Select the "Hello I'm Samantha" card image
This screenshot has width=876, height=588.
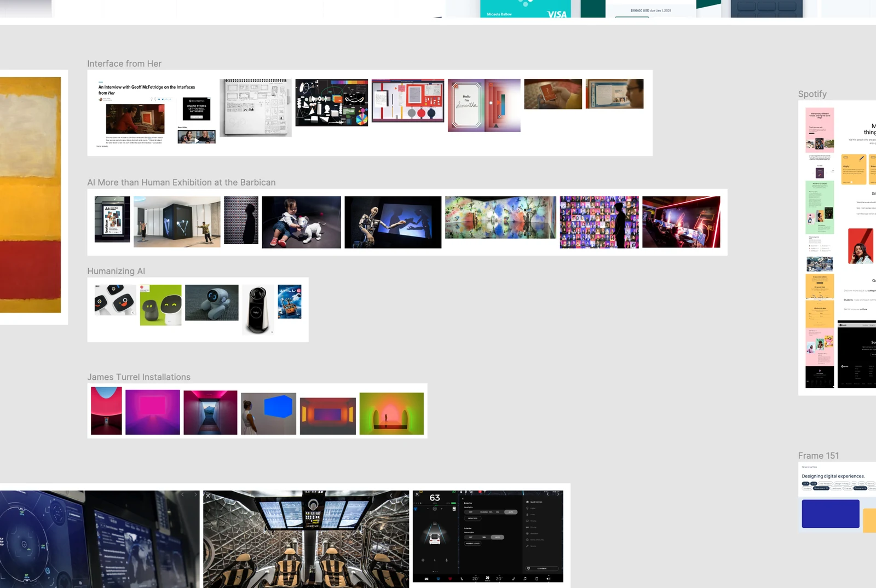tap(484, 105)
